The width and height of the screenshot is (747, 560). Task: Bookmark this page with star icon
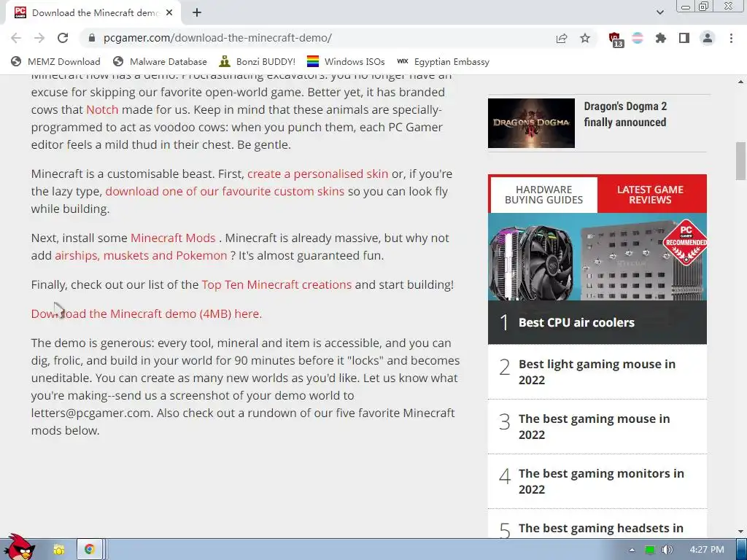point(585,38)
